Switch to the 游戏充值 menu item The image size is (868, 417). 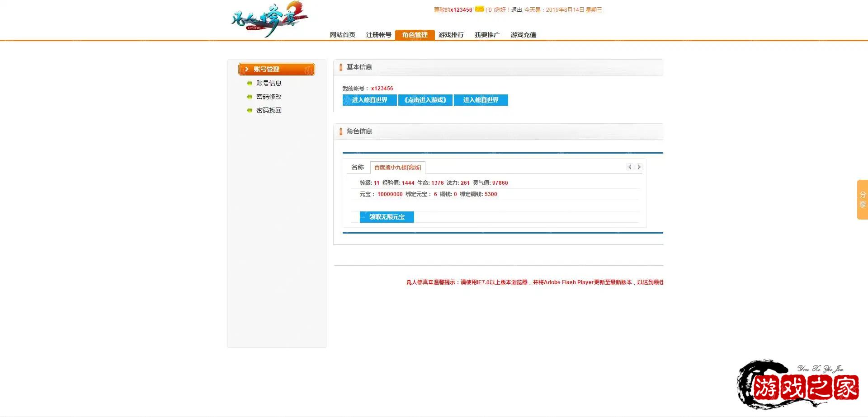[x=524, y=34]
